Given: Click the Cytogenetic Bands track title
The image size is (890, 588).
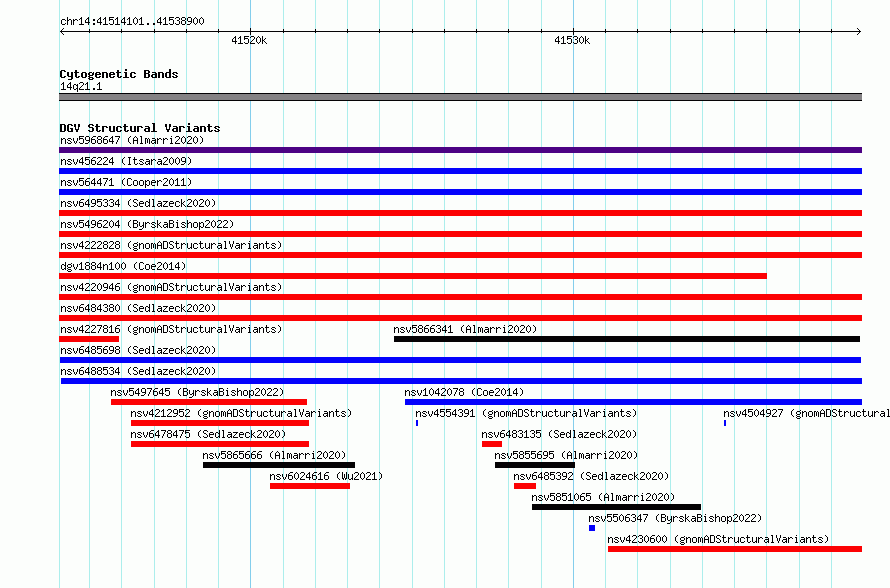Looking at the screenshot, I should [x=119, y=74].
